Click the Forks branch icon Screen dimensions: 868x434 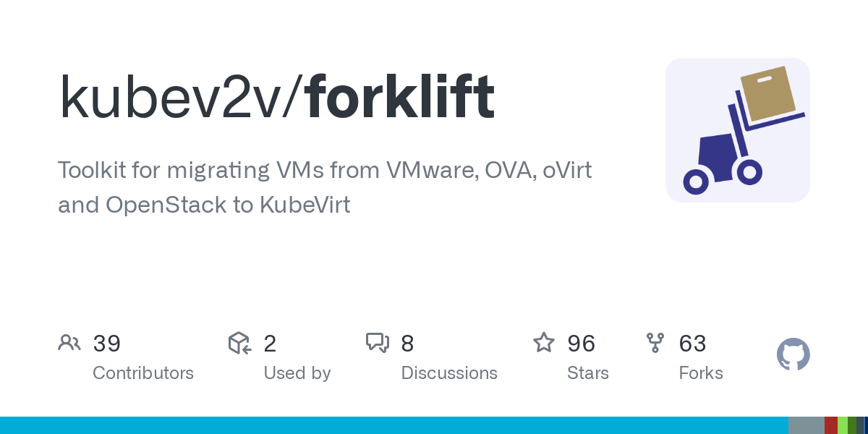[655, 343]
